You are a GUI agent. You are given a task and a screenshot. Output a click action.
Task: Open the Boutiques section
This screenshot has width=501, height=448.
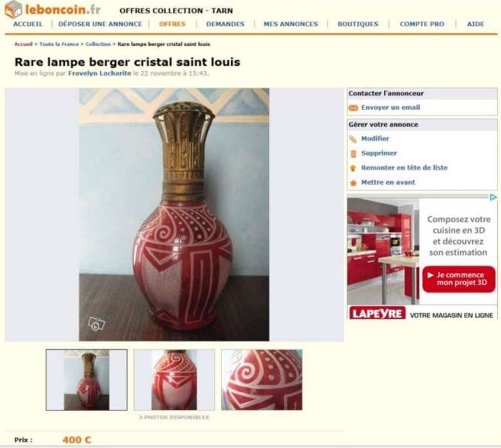tap(358, 24)
